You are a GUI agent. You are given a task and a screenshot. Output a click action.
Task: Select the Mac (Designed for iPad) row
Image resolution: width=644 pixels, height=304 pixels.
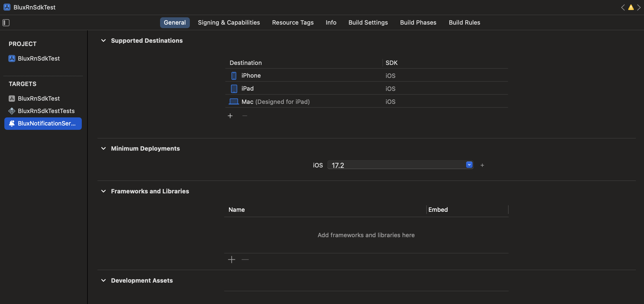[367, 101]
